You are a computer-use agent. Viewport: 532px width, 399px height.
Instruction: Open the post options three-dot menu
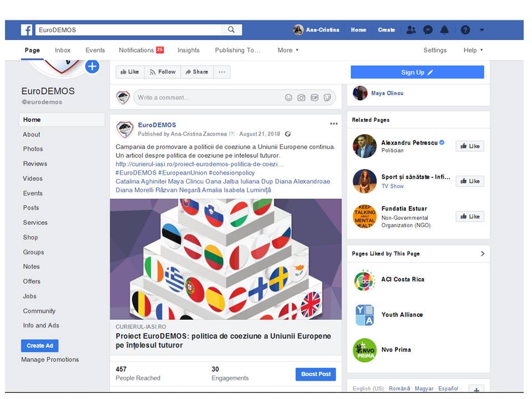(x=334, y=124)
